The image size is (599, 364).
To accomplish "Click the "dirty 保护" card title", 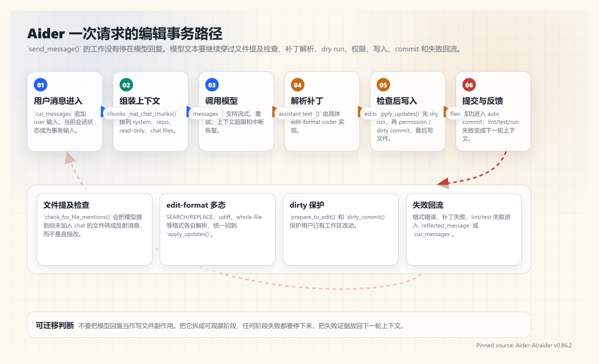I will (306, 205).
